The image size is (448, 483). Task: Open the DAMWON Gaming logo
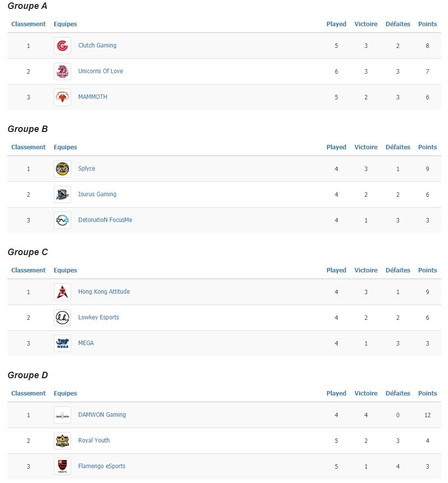pyautogui.click(x=62, y=415)
